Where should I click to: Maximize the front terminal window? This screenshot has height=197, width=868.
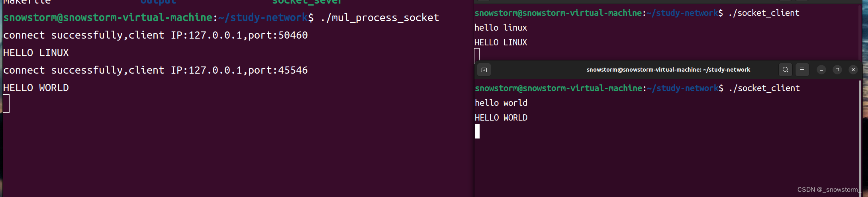click(837, 70)
